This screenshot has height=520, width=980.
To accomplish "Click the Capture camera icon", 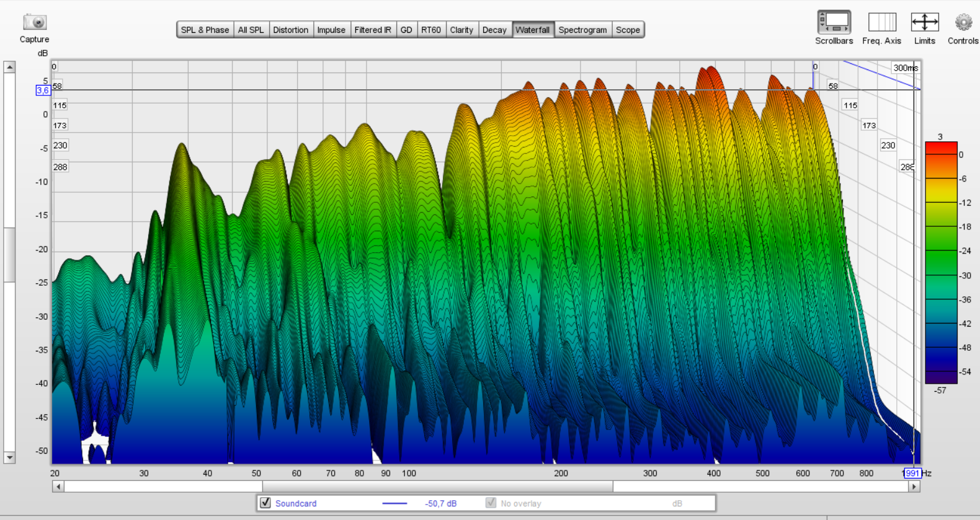I will pyautogui.click(x=35, y=23).
